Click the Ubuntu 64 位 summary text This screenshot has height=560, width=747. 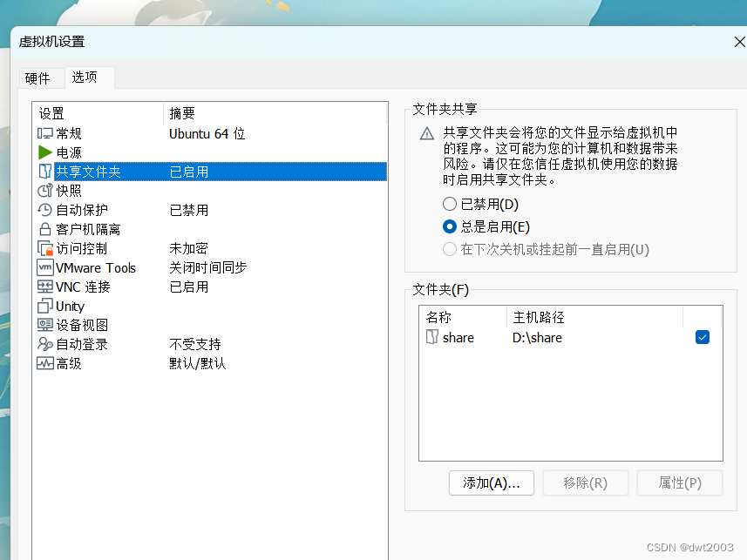click(x=207, y=134)
